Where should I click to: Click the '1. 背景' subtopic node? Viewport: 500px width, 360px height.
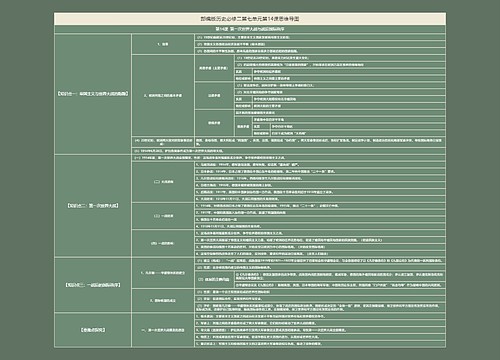[163, 44]
